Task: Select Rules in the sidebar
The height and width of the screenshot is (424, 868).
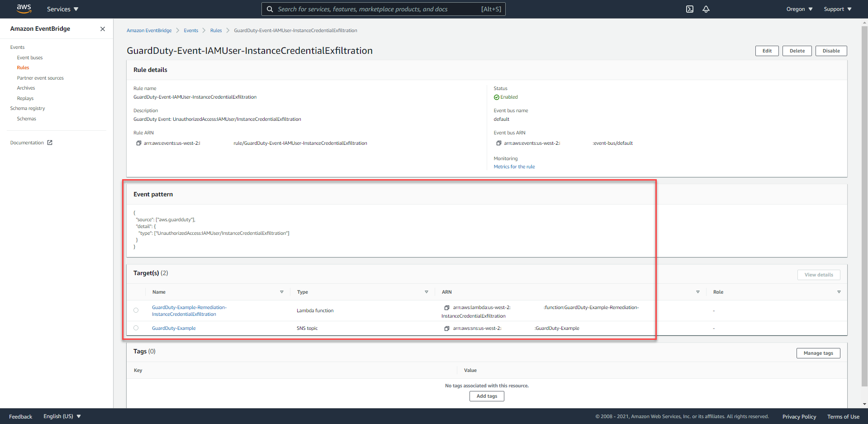Action: pos(23,67)
